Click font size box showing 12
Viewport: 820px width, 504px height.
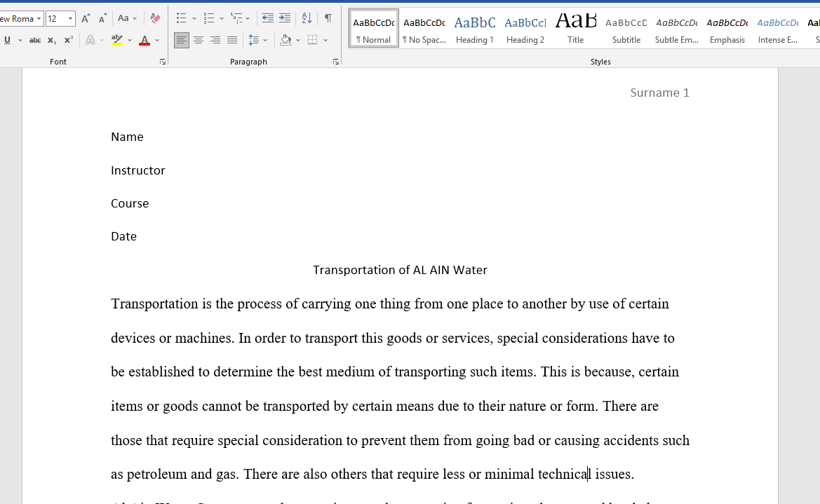(56, 19)
